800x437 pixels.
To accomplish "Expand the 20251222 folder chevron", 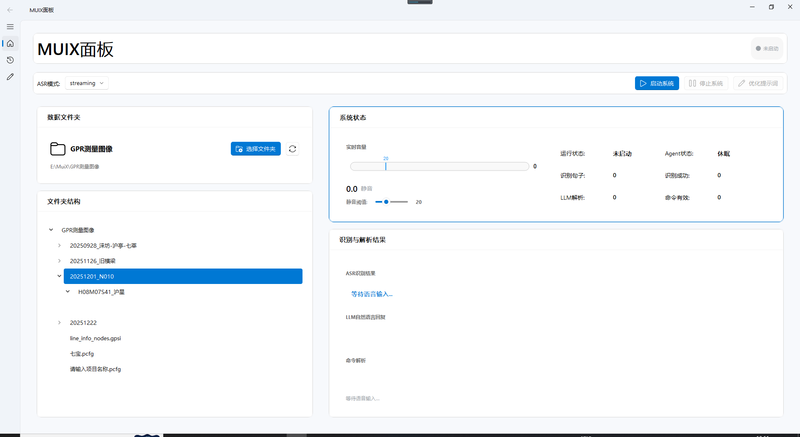I will [60, 323].
